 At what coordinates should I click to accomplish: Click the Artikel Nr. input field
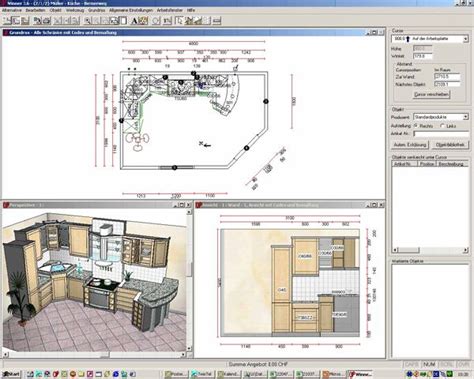click(441, 134)
